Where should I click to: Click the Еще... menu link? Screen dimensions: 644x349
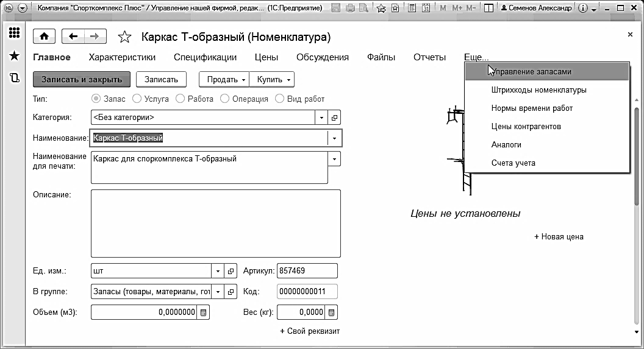(476, 57)
